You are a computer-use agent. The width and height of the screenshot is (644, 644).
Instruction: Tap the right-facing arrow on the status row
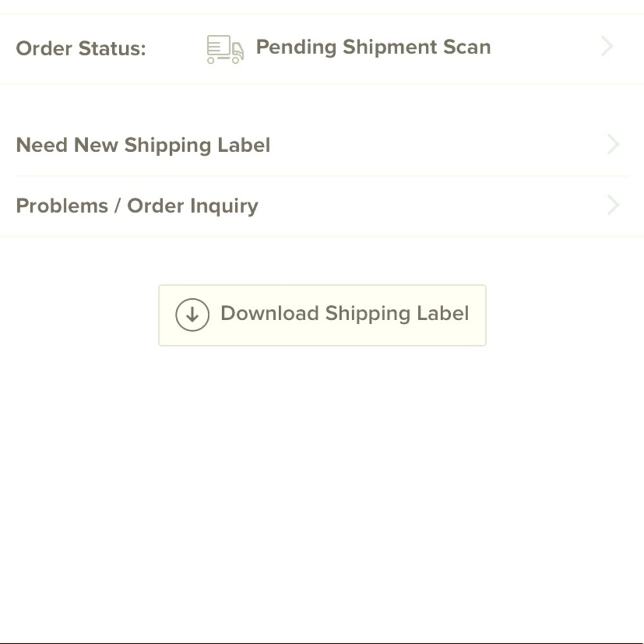606,46
